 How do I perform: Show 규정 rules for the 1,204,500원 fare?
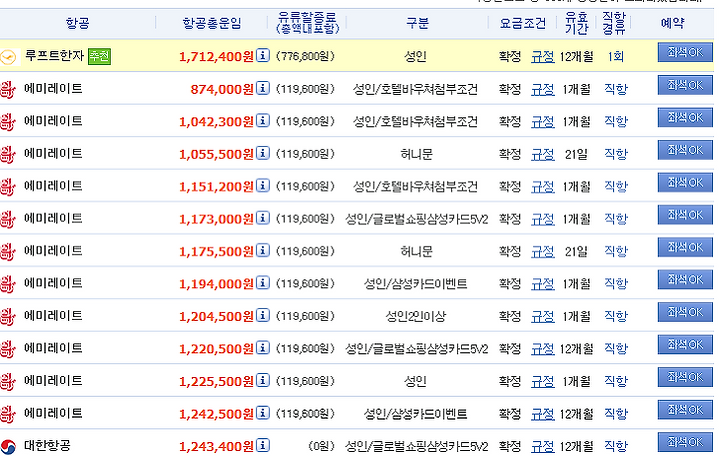point(543,317)
